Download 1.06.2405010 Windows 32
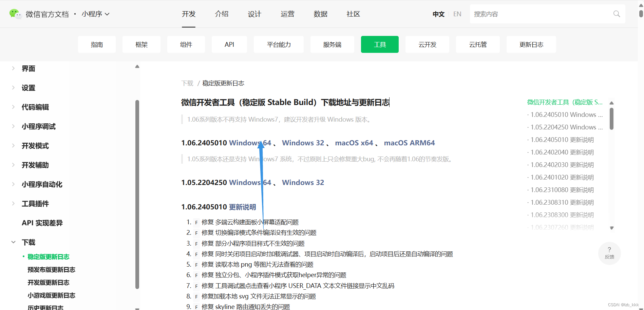The height and width of the screenshot is (310, 644). pyautogui.click(x=303, y=143)
